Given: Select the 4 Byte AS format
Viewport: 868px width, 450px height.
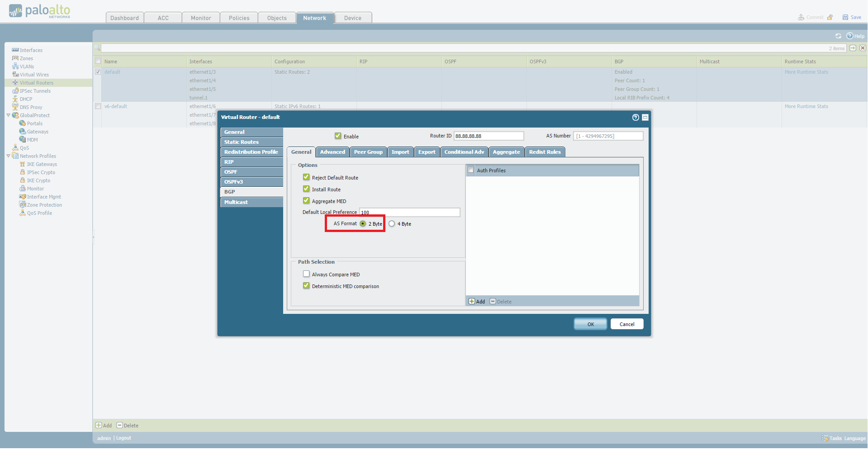Looking at the screenshot, I should 392,224.
